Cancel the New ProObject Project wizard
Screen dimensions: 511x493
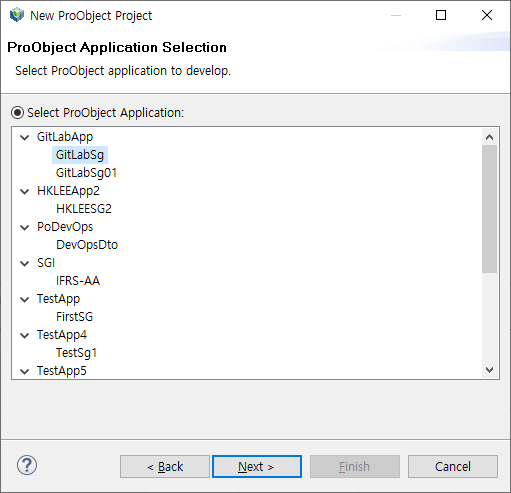click(x=453, y=467)
